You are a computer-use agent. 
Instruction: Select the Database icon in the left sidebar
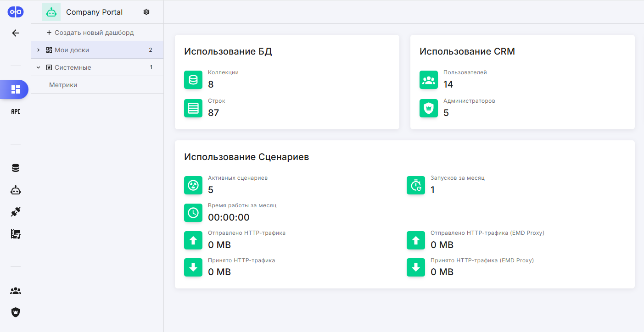15,167
